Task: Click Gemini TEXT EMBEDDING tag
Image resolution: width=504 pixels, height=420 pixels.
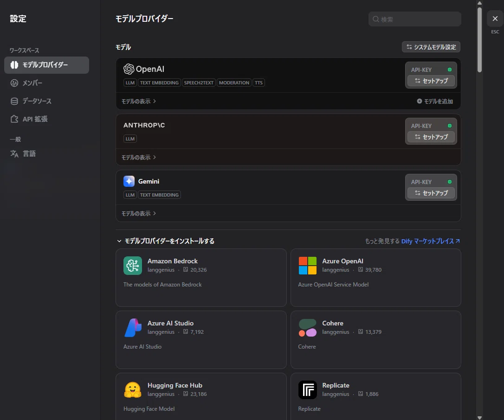Action: [159, 195]
